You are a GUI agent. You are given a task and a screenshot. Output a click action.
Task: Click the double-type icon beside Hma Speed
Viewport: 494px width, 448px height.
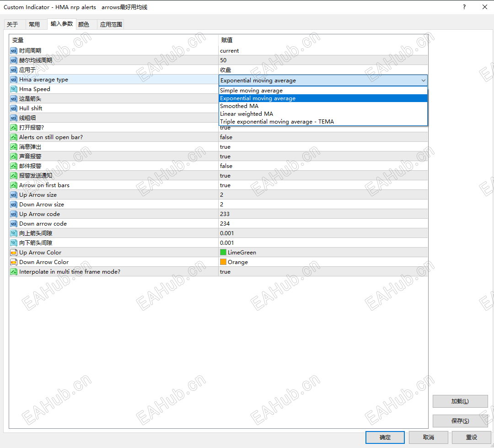[14, 89]
